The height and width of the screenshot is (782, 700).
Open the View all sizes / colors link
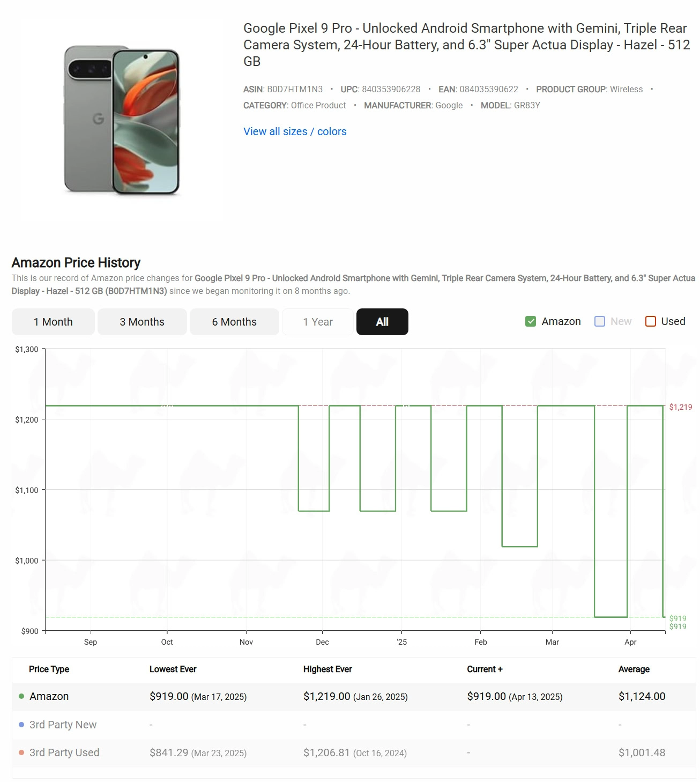tap(295, 131)
